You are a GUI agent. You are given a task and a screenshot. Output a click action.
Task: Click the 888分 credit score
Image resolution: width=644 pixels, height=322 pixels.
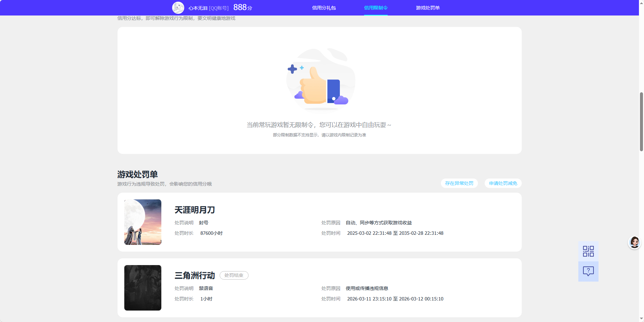[243, 7]
